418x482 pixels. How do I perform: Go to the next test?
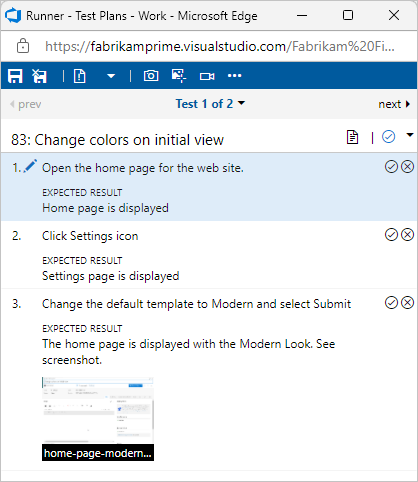coord(394,104)
